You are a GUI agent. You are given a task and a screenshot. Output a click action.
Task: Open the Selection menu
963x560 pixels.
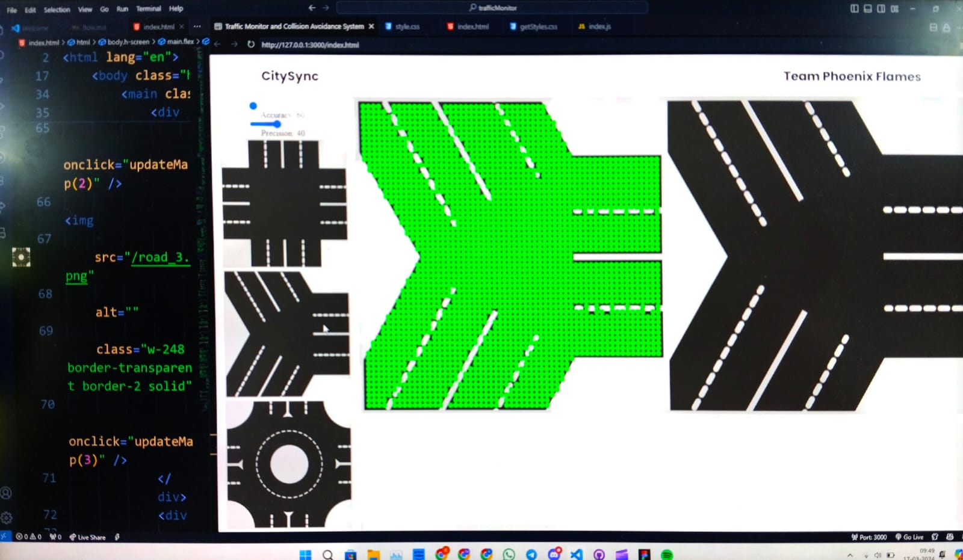click(x=57, y=10)
